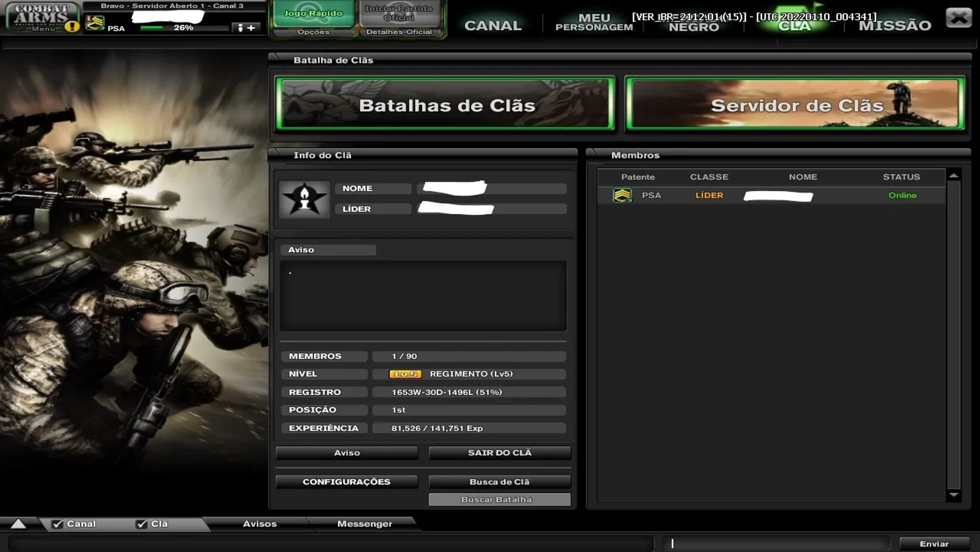Click the up arrow of Membros scrollbar

[x=954, y=175]
